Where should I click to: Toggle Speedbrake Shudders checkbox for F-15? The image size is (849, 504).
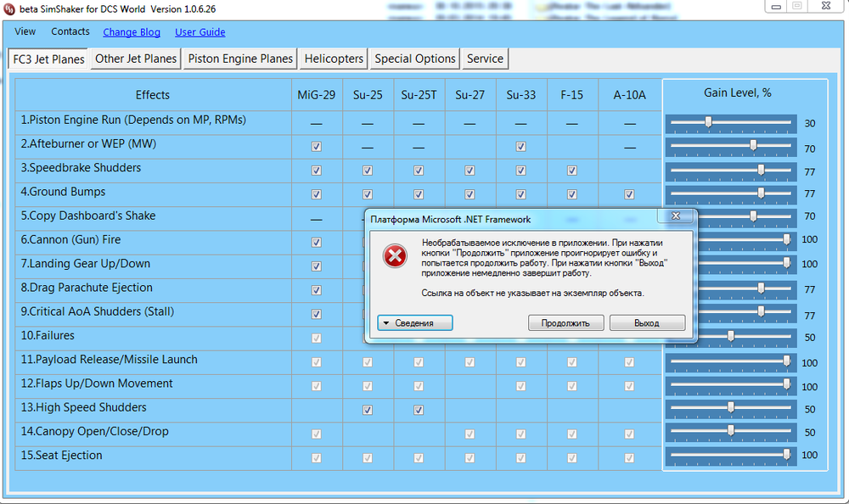571,171
